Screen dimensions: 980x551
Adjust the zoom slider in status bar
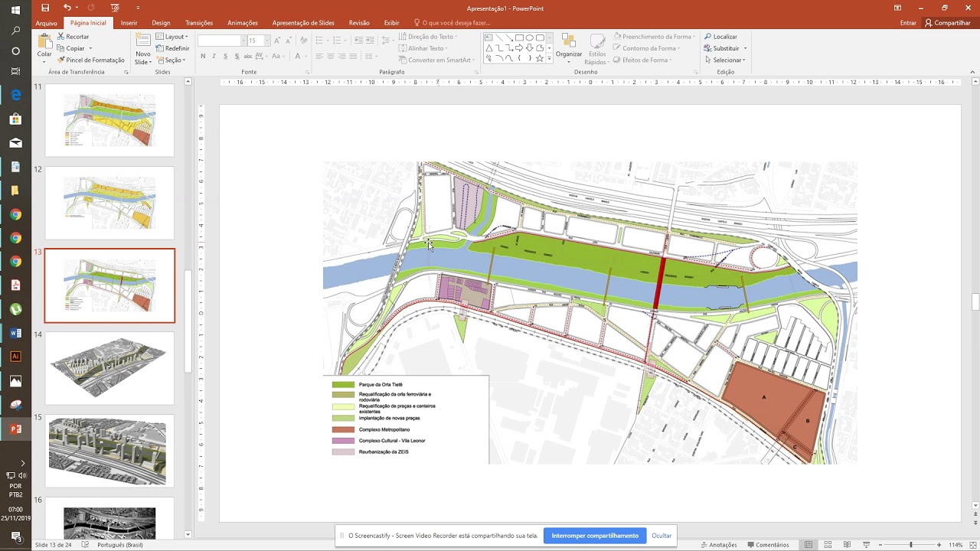tap(910, 545)
